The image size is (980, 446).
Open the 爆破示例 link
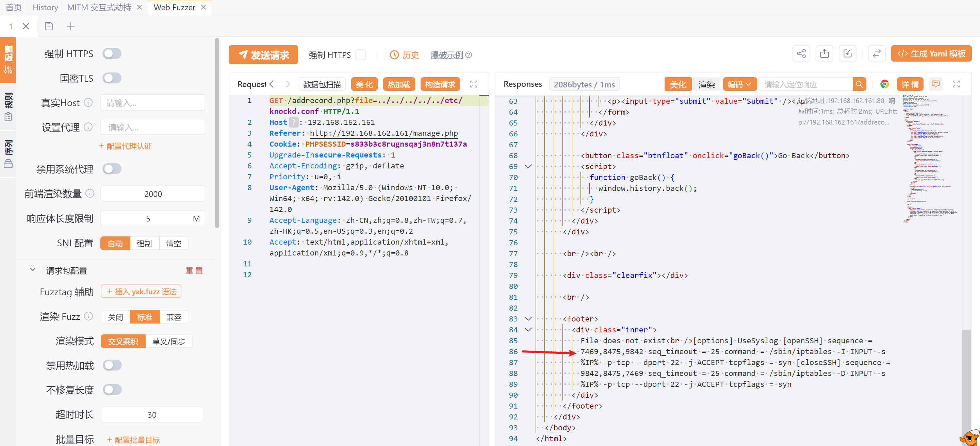[x=447, y=55]
